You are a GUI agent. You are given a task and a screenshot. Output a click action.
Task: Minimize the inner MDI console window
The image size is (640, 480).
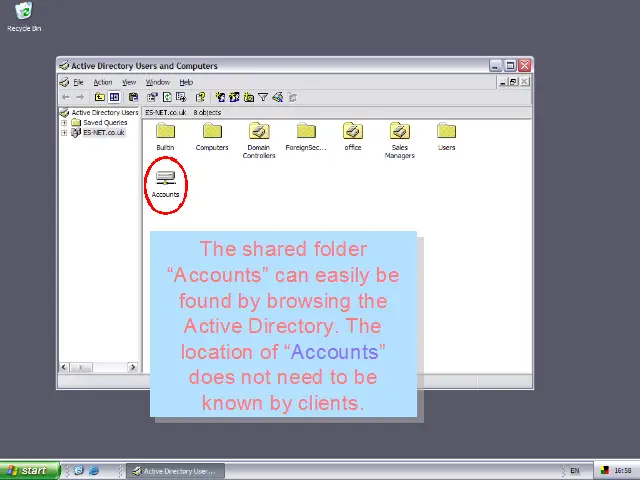503,82
